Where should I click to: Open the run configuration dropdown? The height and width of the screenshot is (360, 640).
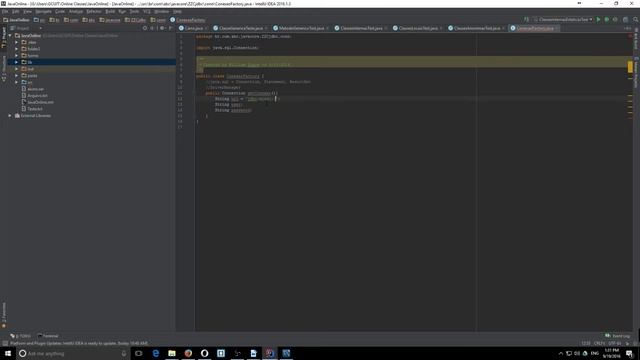[x=563, y=20]
